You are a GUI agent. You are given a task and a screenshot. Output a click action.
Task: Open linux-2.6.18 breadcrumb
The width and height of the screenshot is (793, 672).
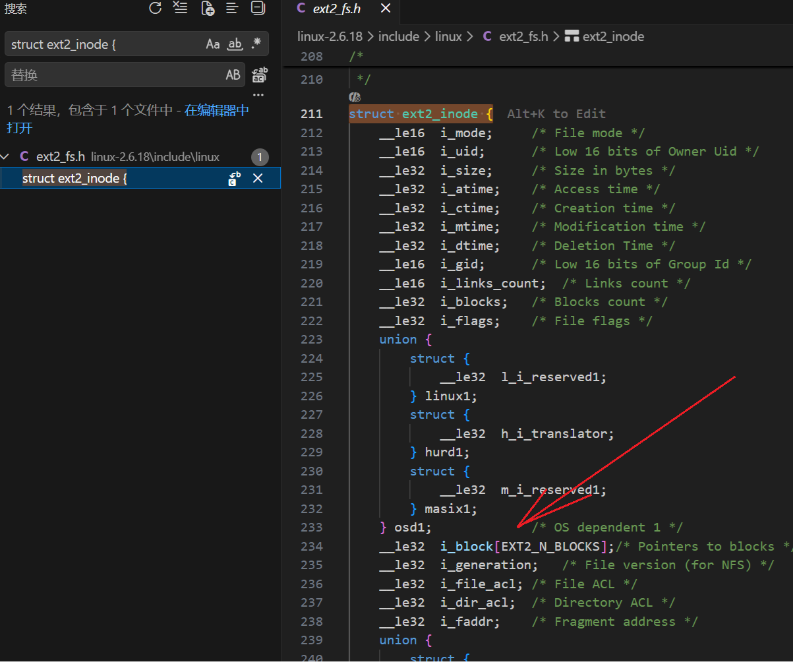coord(330,36)
